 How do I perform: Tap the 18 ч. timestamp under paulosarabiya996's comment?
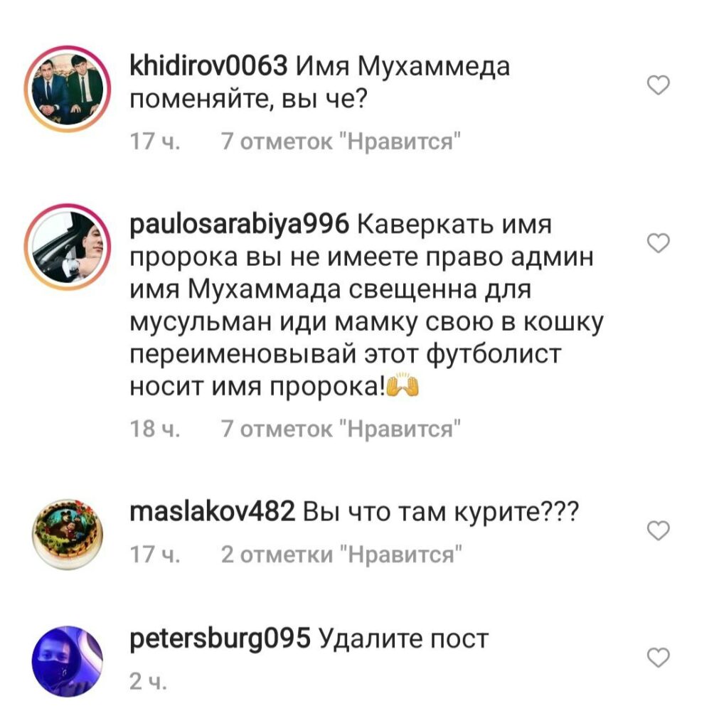[155, 429]
